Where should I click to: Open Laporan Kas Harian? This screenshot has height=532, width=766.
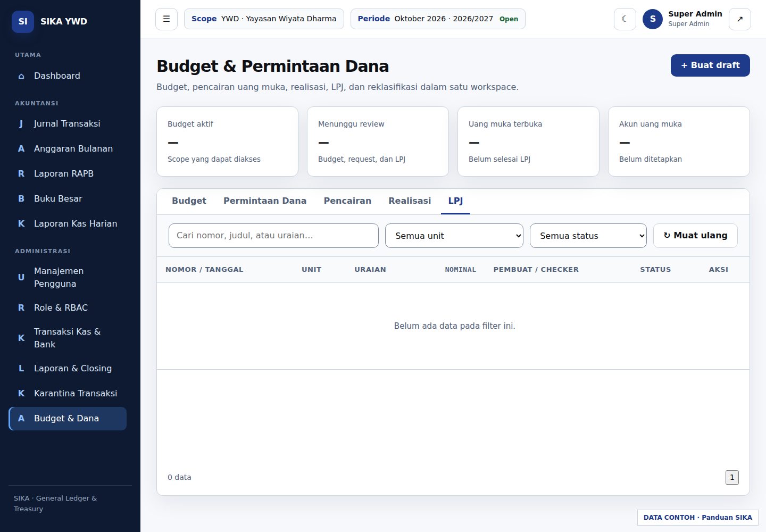(68, 224)
